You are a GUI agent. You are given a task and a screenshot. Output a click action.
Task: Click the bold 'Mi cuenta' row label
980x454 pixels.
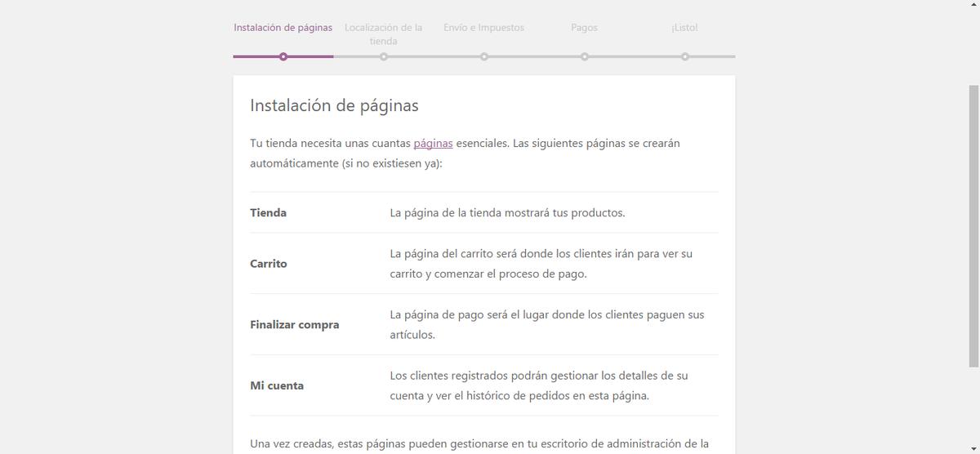[277, 385]
